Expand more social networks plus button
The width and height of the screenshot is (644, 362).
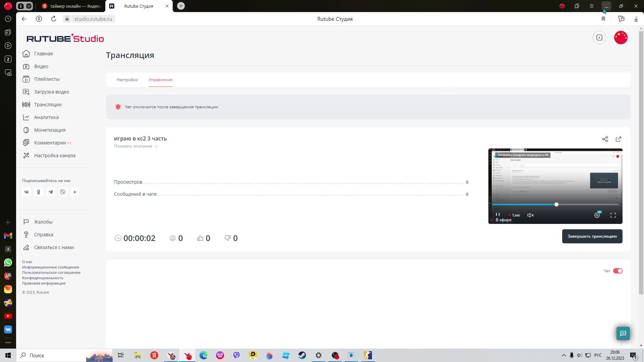point(75,192)
